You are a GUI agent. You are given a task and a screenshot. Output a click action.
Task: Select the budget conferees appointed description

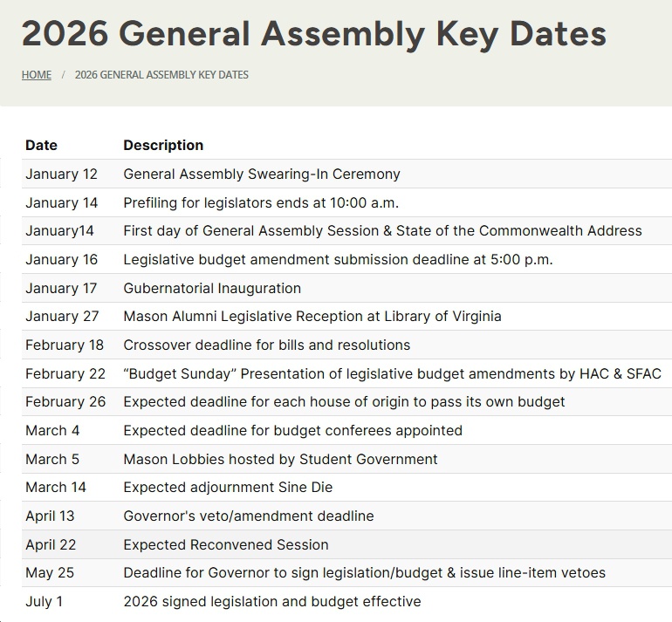click(x=292, y=430)
